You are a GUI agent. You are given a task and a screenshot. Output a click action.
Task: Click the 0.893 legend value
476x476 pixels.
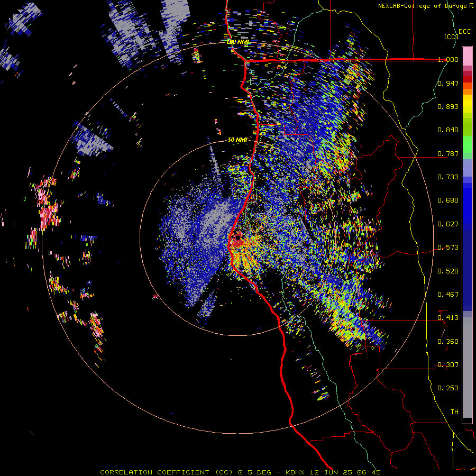(448, 106)
